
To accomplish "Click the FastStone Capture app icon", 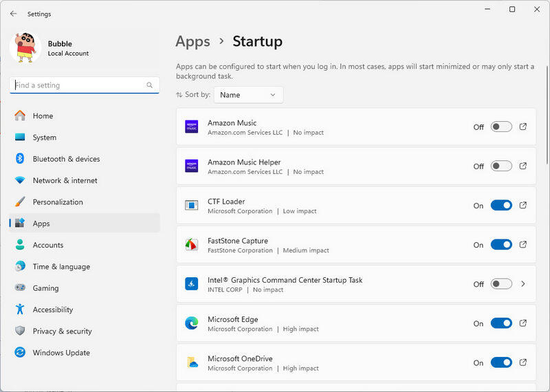I will pyautogui.click(x=192, y=245).
